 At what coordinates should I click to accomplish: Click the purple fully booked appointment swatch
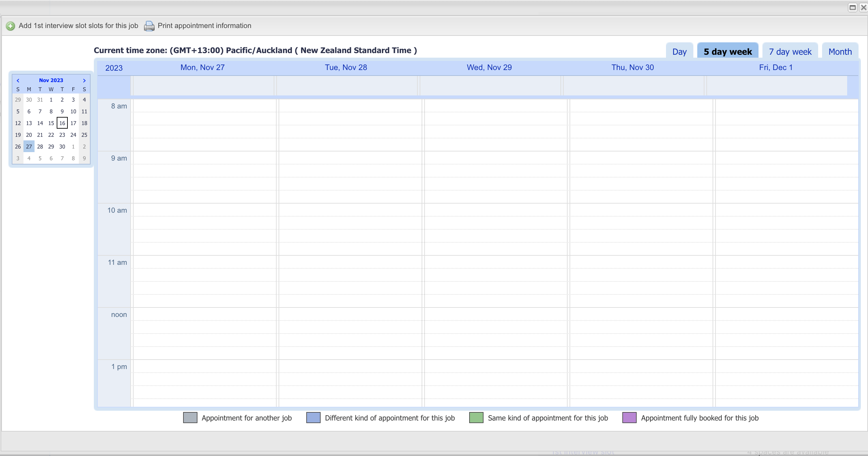pos(629,418)
